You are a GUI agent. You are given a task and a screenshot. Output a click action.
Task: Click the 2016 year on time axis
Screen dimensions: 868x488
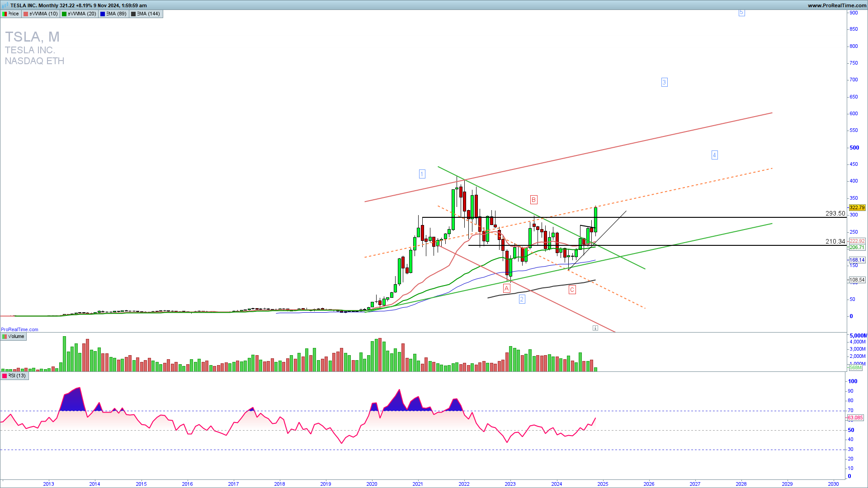(x=187, y=484)
